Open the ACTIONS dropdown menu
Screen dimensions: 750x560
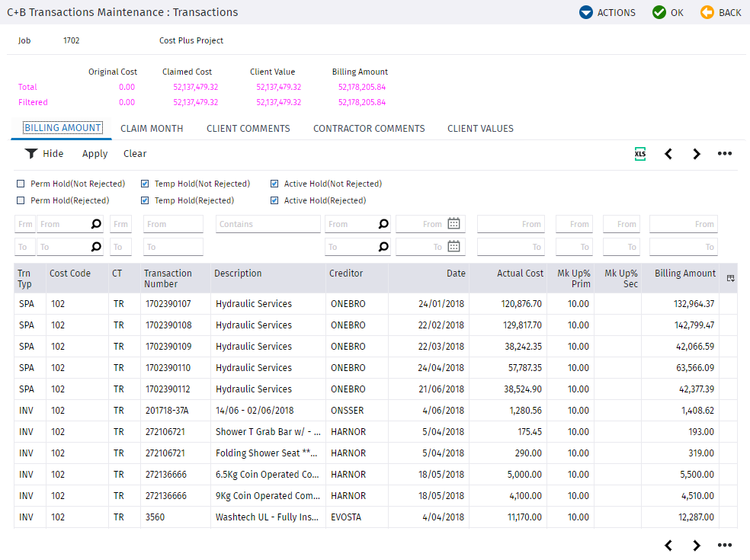tap(607, 12)
